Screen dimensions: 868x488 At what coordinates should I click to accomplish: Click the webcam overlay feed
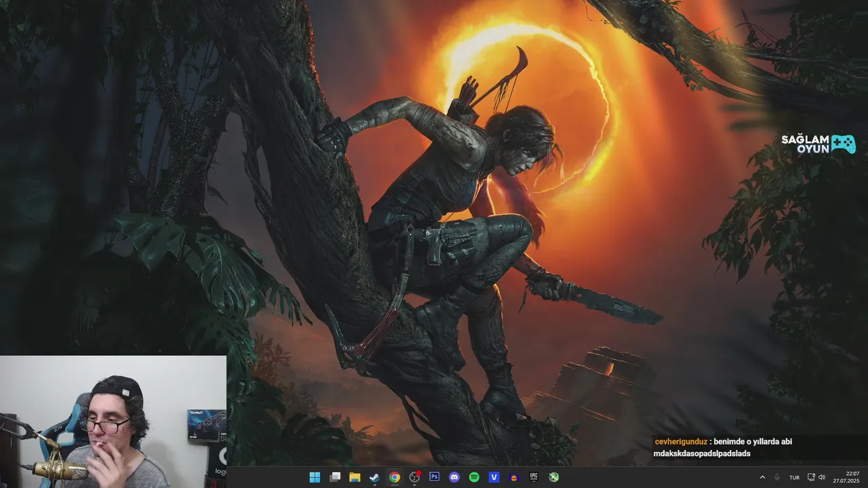[113, 422]
